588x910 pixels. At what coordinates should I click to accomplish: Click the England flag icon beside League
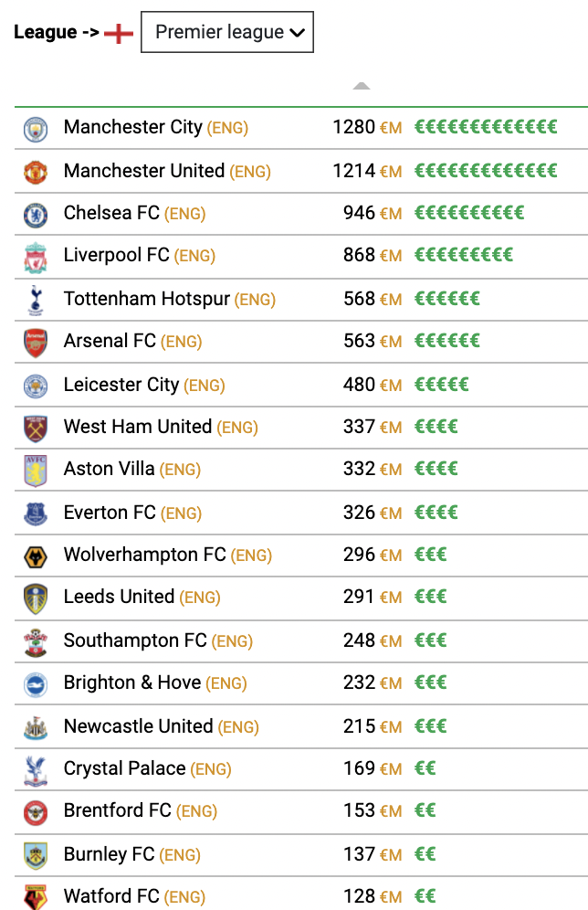tap(119, 34)
